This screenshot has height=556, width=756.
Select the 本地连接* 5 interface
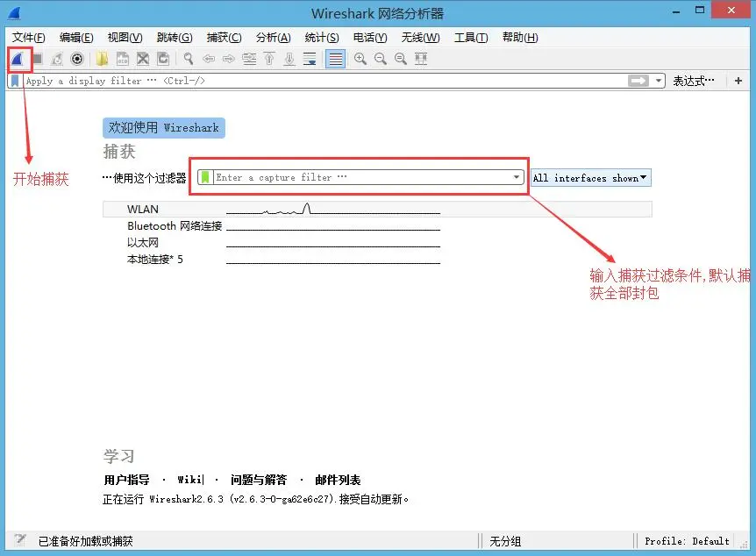point(154,260)
